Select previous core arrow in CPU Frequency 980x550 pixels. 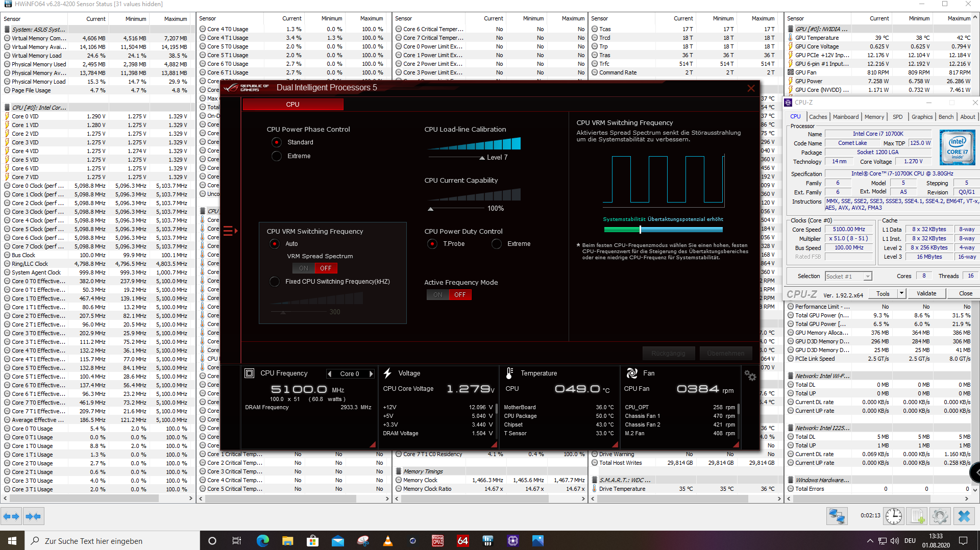(330, 374)
